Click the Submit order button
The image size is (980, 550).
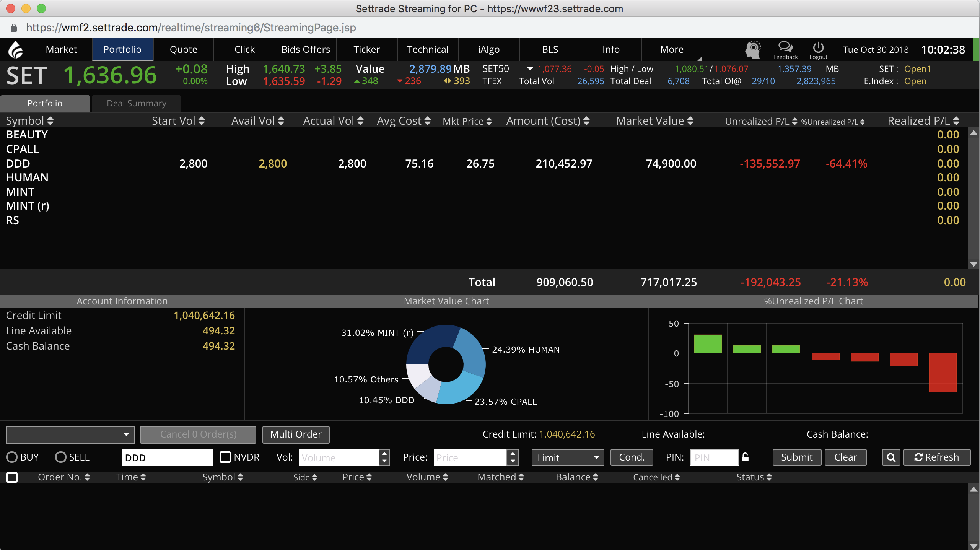tap(797, 457)
